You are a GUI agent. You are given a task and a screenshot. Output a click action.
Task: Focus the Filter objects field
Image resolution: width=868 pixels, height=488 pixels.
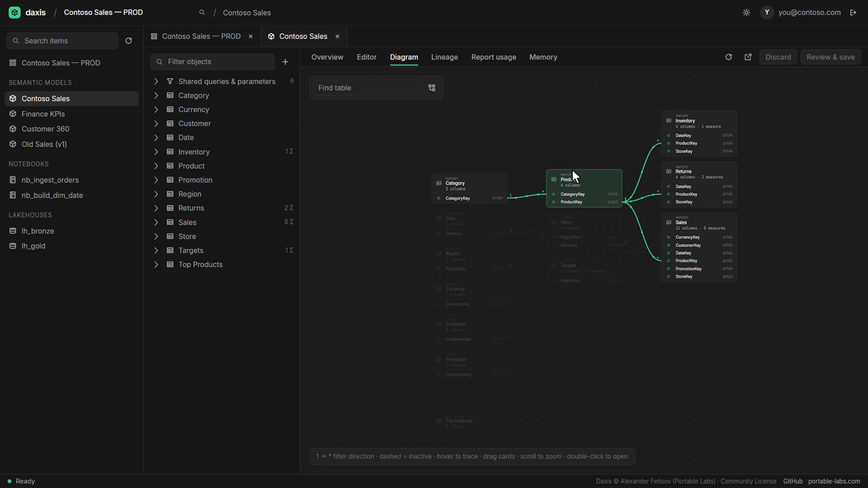pyautogui.click(x=212, y=62)
